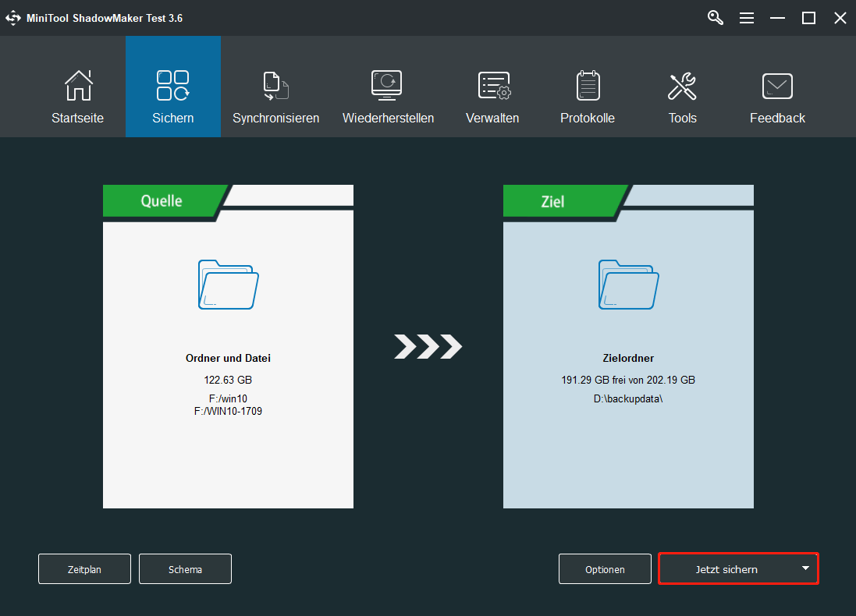Switch to the Startseite tab
The image size is (856, 616).
(77, 118)
